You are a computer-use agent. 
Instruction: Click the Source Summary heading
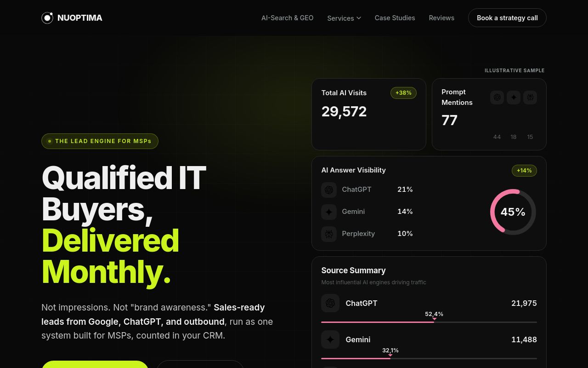point(353,270)
